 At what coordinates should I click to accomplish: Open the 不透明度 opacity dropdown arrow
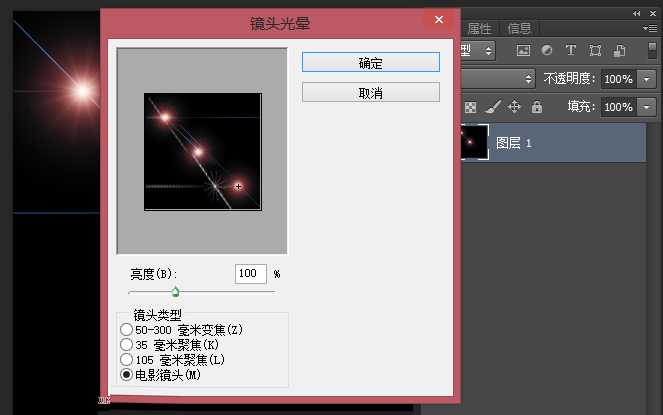[x=647, y=78]
